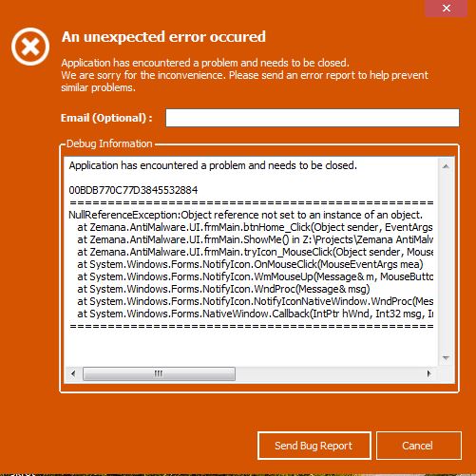Click the horizontal scrollbar thumb
The height and width of the screenshot is (476, 476).
[x=159, y=373]
